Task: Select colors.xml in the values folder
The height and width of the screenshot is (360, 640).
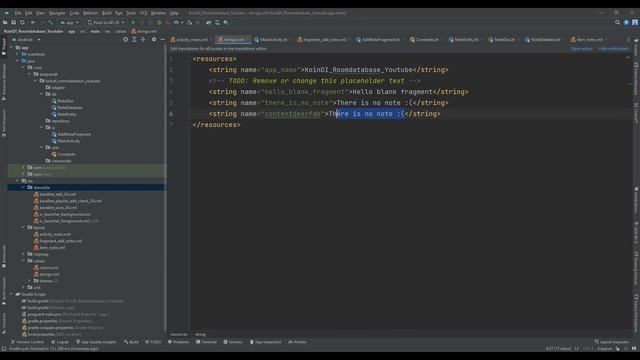Action: click(49, 267)
